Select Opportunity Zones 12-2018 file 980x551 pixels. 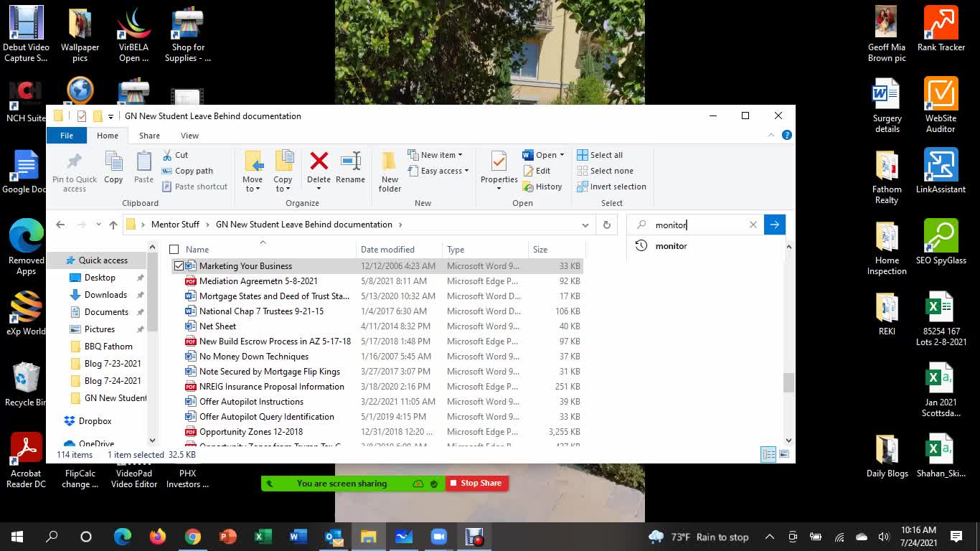click(251, 432)
